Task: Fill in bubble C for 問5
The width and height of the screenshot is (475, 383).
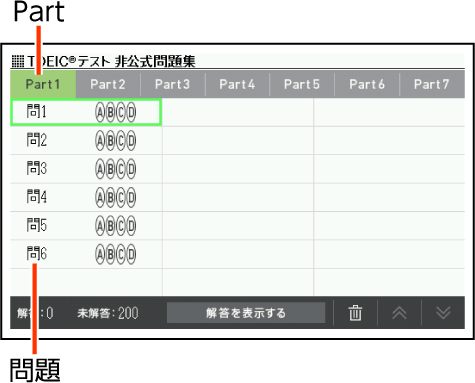Action: pyautogui.click(x=121, y=226)
